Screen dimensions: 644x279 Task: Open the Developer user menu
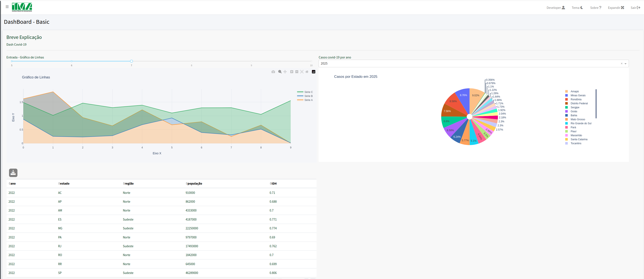point(556,8)
